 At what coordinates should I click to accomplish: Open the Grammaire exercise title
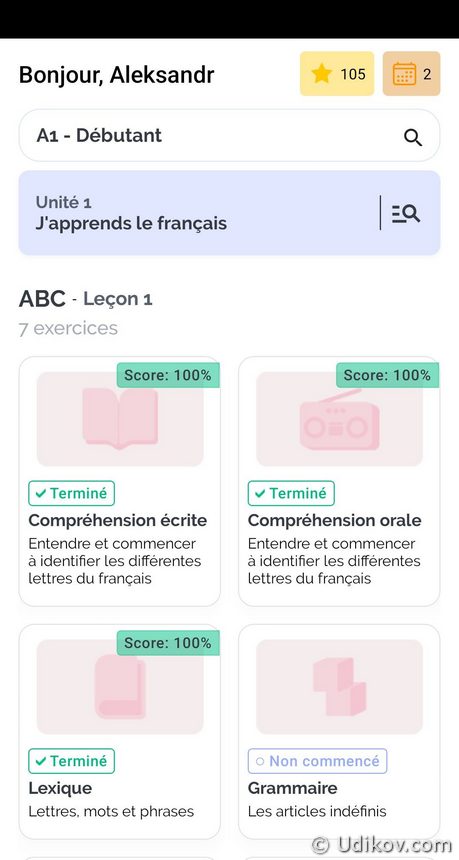[292, 788]
